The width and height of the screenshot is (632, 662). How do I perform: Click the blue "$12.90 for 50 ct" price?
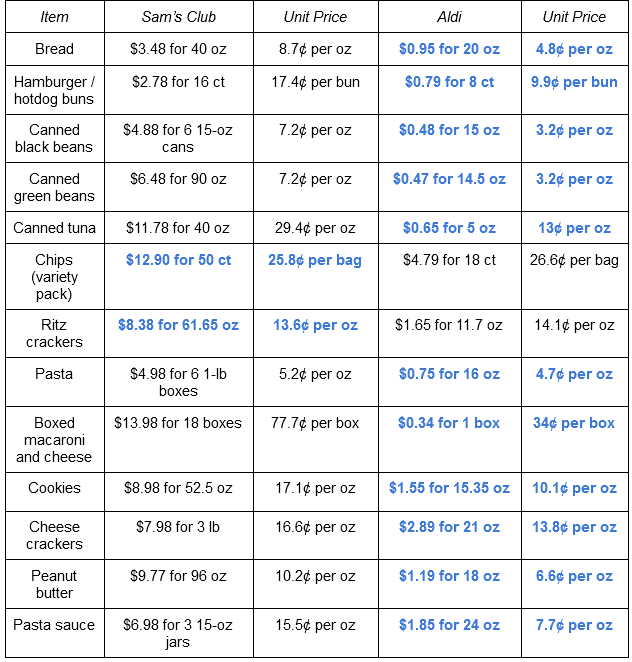(178, 260)
